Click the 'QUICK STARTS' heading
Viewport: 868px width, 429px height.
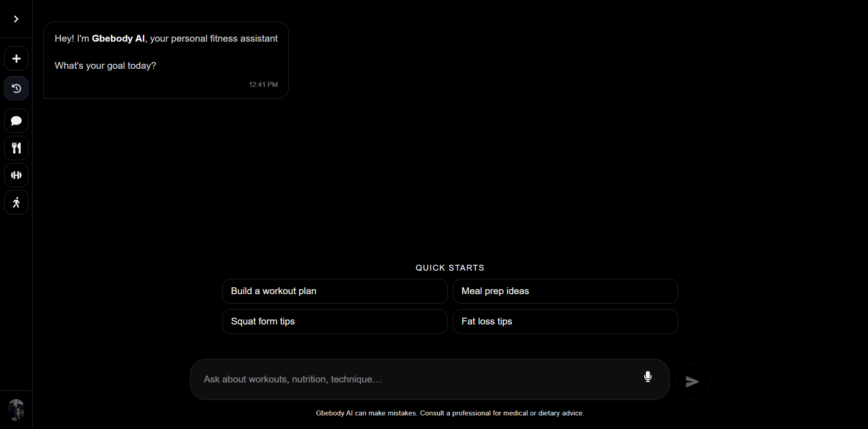450,268
